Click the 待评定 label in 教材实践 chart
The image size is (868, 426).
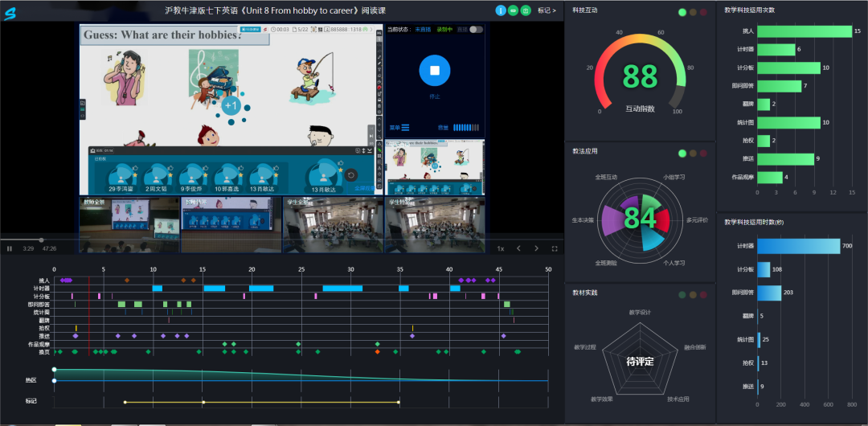(x=640, y=362)
